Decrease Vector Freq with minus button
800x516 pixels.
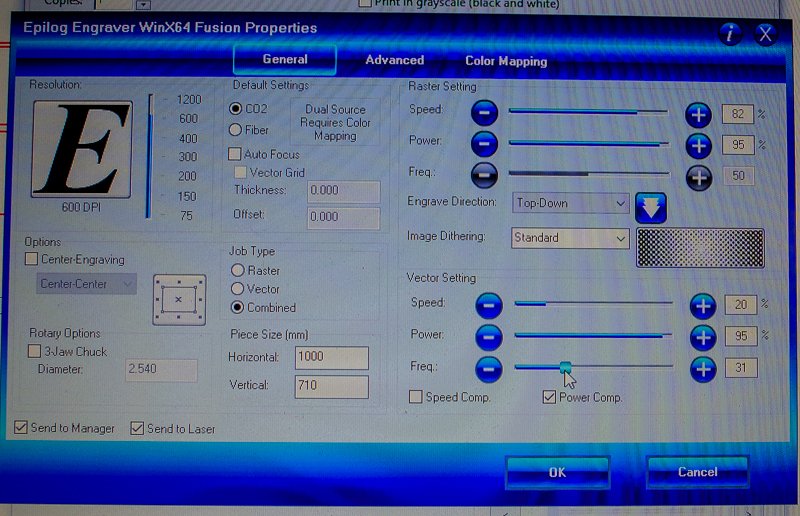pos(489,369)
